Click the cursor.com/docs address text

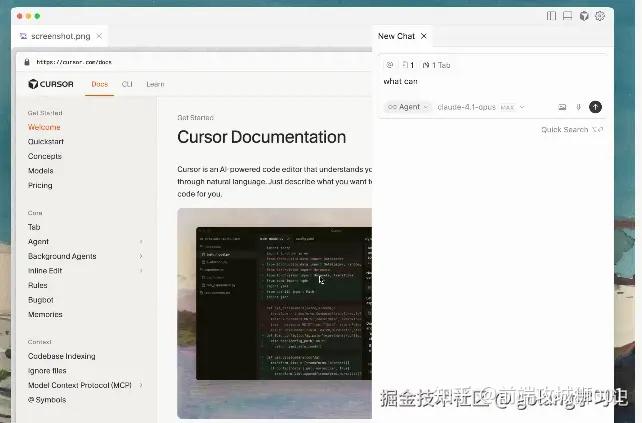coord(74,62)
